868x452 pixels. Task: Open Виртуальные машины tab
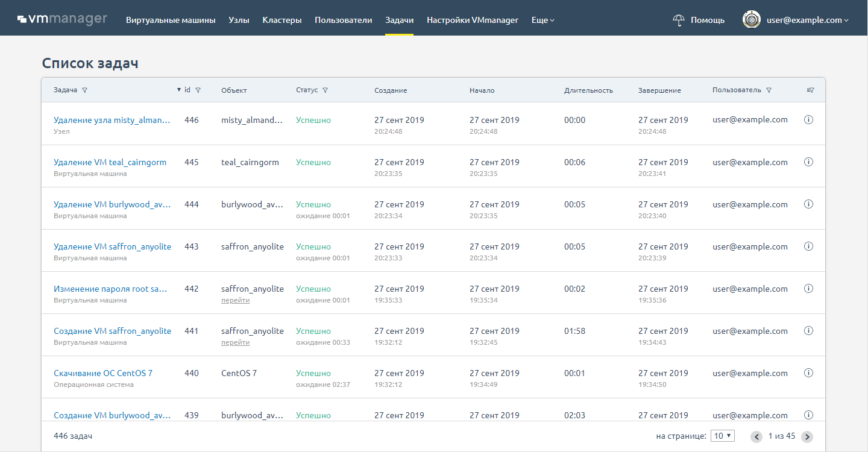point(171,20)
